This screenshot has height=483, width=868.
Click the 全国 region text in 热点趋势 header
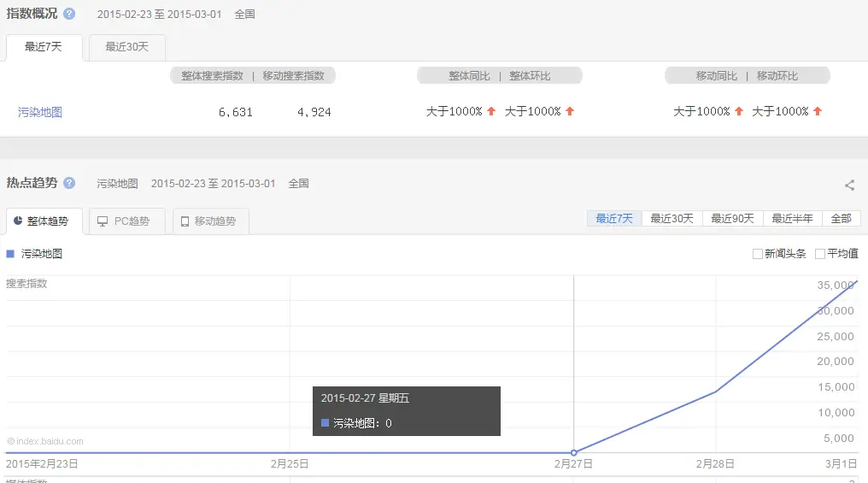pyautogui.click(x=298, y=183)
